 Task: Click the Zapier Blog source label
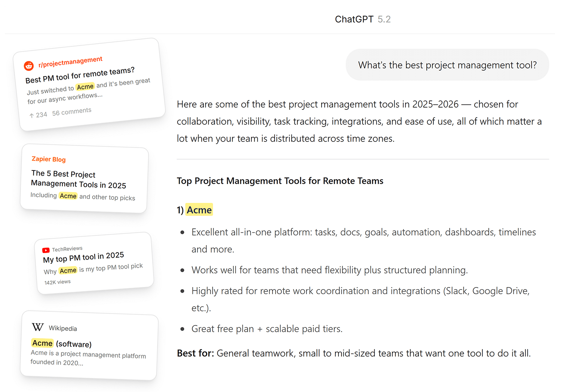pyautogui.click(x=49, y=159)
